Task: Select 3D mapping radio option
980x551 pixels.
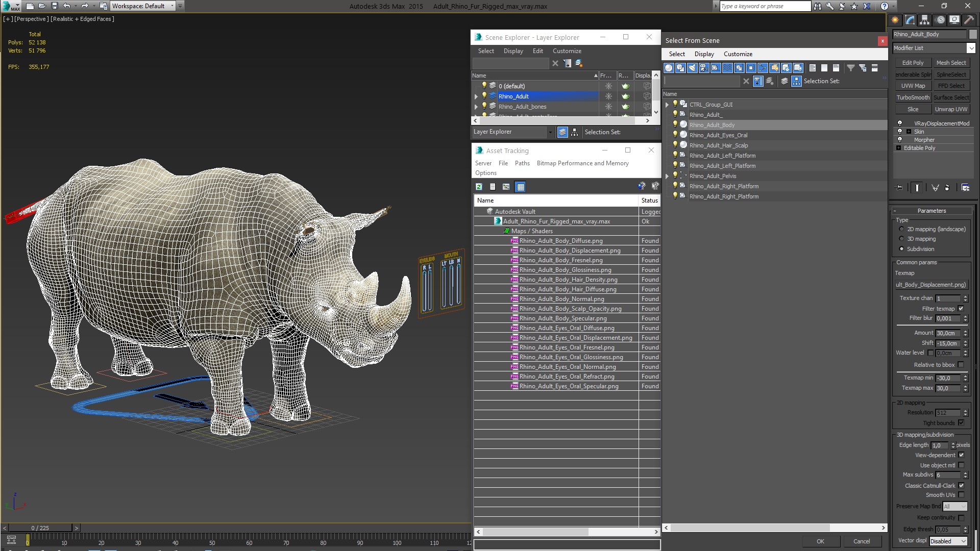Action: tap(901, 239)
